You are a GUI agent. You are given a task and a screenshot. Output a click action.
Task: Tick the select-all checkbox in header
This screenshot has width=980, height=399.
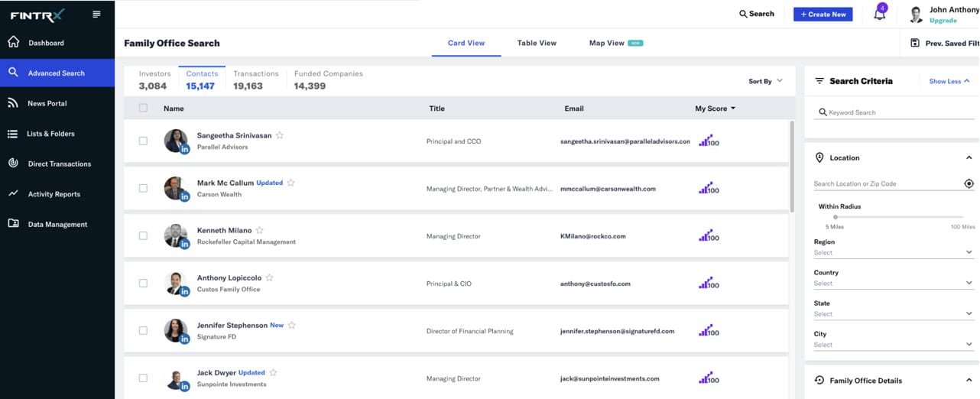tap(143, 108)
